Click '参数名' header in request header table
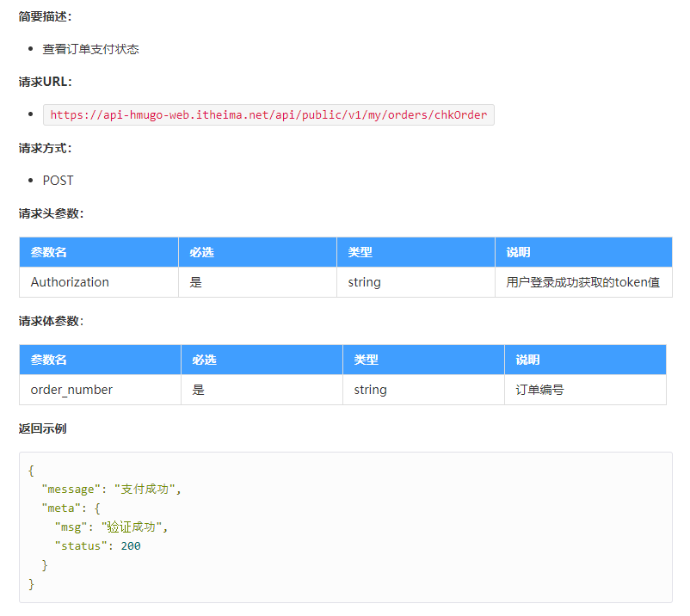Screen dimensions: 690x616 pyautogui.click(x=99, y=252)
